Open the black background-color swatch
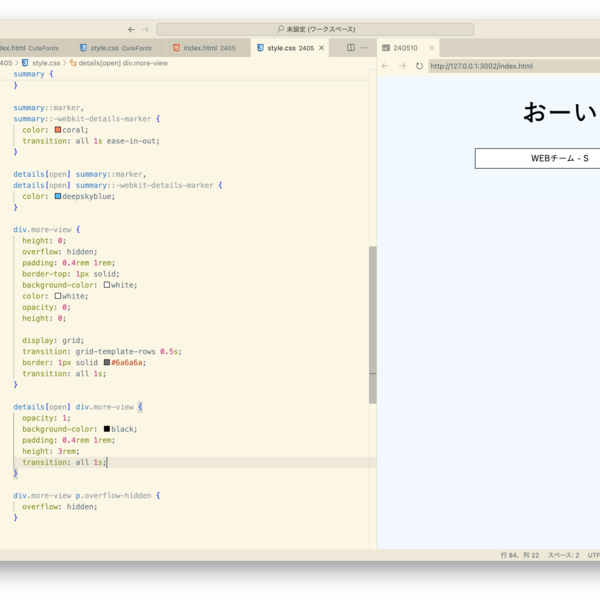The width and height of the screenshot is (600, 600). click(107, 429)
